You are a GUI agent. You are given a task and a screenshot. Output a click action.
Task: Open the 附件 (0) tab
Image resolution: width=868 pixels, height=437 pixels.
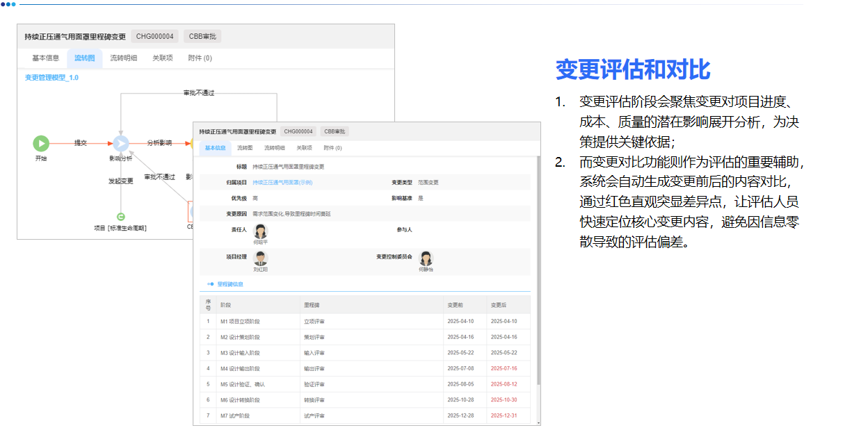(332, 147)
